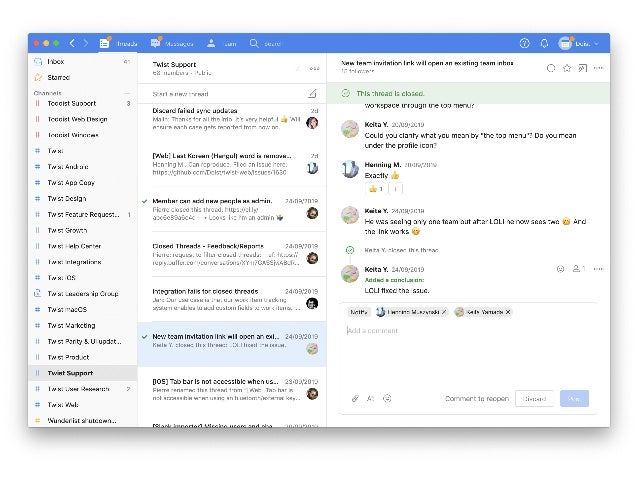Open Twist Marketing channel
This screenshot has height=479, width=638.
[x=83, y=326]
